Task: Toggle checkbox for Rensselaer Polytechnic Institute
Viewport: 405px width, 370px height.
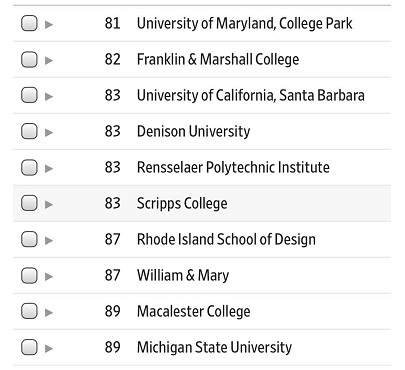Action: [x=29, y=167]
